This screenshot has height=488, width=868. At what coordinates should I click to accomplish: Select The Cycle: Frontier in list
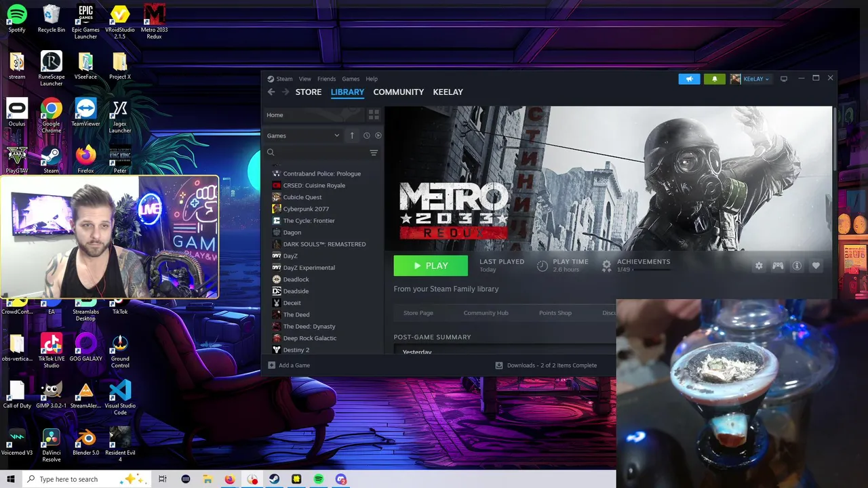(309, 221)
